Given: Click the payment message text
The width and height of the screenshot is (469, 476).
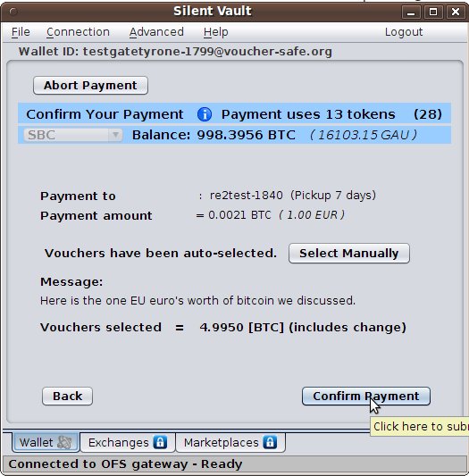Looking at the screenshot, I should [x=197, y=301].
